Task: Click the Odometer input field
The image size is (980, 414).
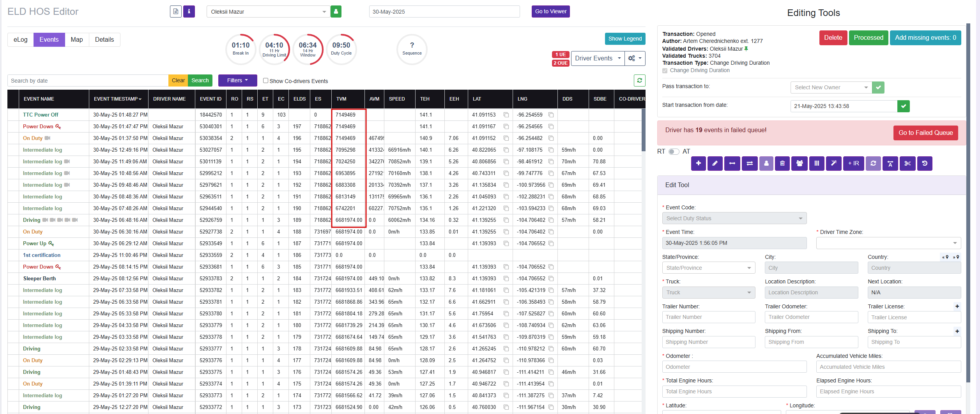Action: point(734,367)
